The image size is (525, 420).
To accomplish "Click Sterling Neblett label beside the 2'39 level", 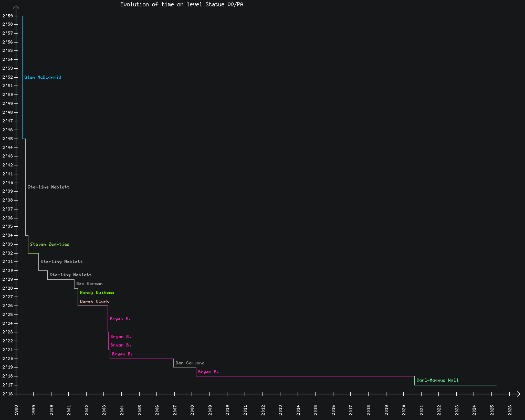I will (x=48, y=187).
